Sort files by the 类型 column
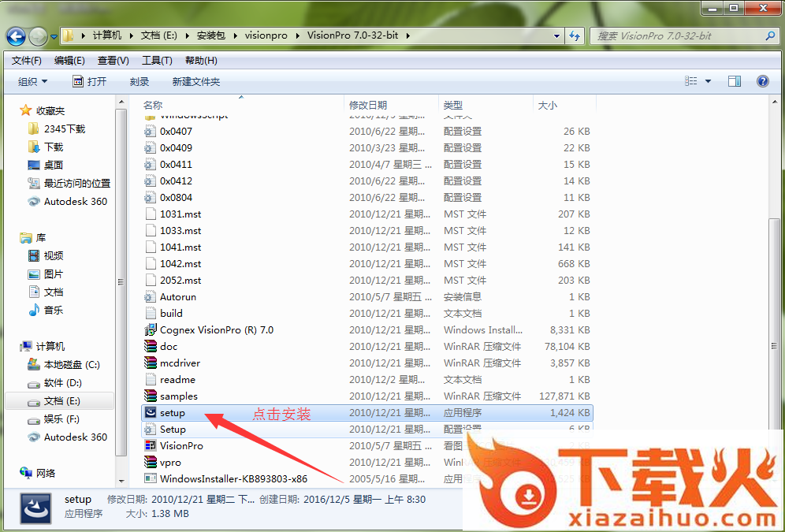The image size is (785, 532). tap(486, 105)
